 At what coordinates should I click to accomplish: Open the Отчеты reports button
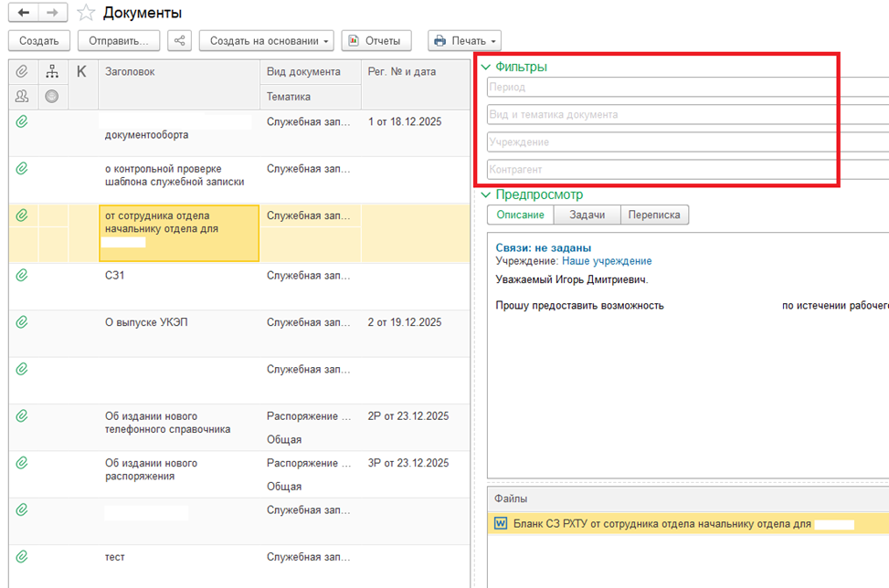376,41
